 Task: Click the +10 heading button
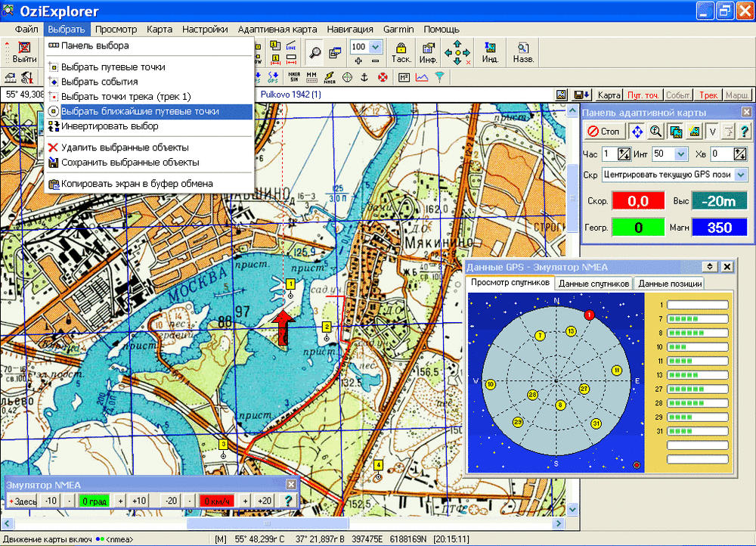[x=139, y=501]
